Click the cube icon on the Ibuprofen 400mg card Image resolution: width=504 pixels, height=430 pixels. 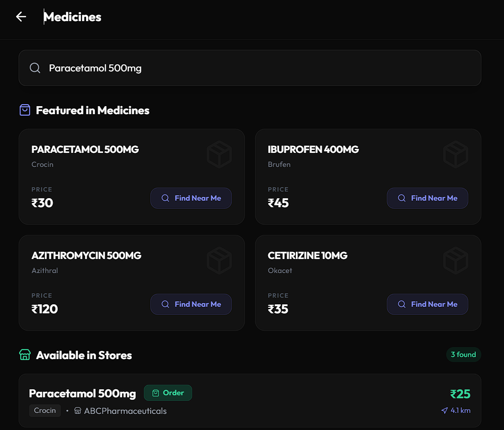[x=456, y=154]
